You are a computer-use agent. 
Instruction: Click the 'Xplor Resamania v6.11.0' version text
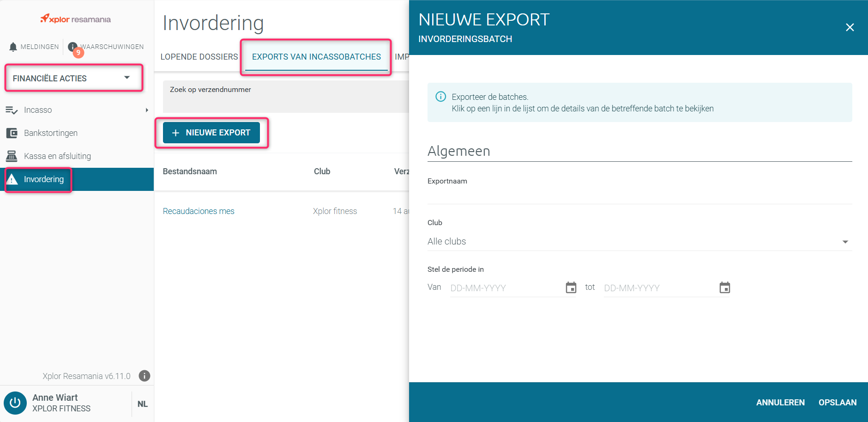pos(86,376)
